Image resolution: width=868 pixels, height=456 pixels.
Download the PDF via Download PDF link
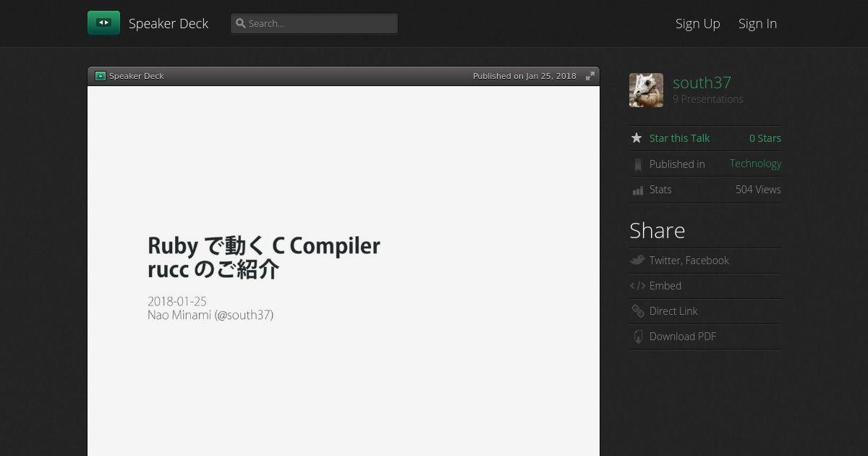point(683,337)
